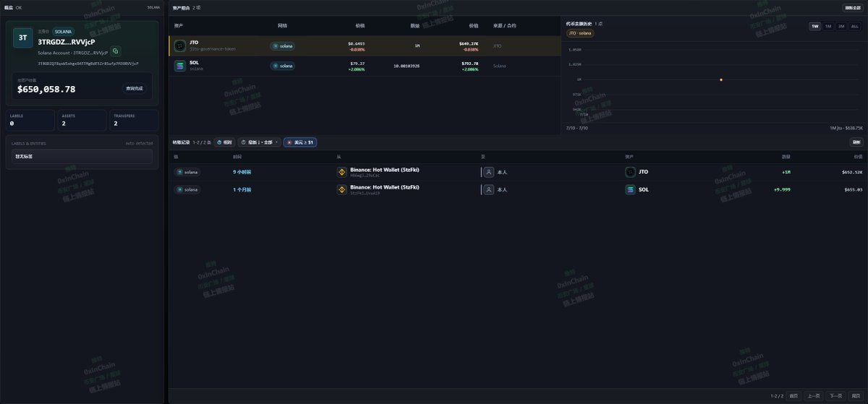The width and height of the screenshot is (868, 404).
Task: Click the +9.999 transfer amount
Action: click(782, 189)
